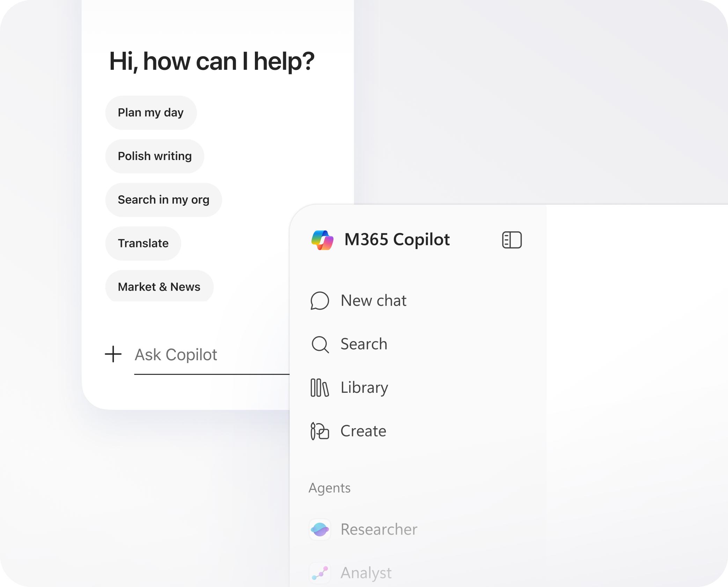Click the New chat speech bubble icon
Screen dimensions: 728x587
320,301
